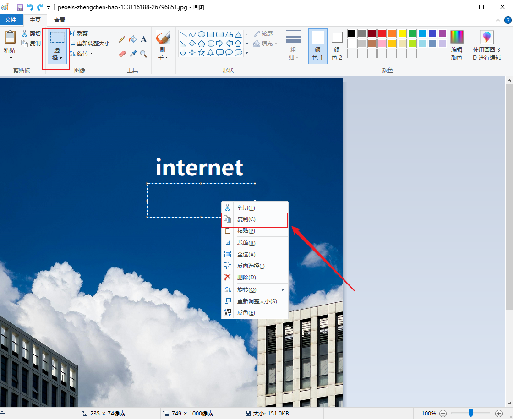
Task: Click the ribbon Copy (复制) button
Action: (31, 43)
